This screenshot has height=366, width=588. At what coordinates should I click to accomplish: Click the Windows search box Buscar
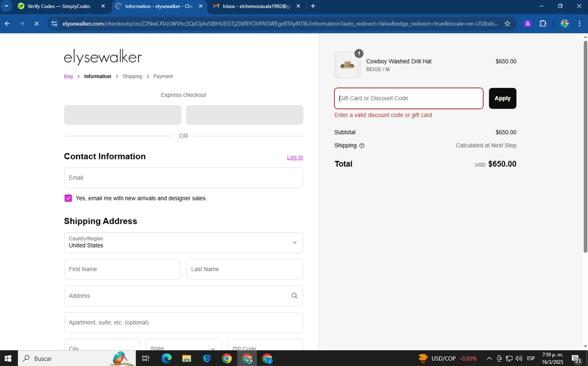(x=77, y=359)
